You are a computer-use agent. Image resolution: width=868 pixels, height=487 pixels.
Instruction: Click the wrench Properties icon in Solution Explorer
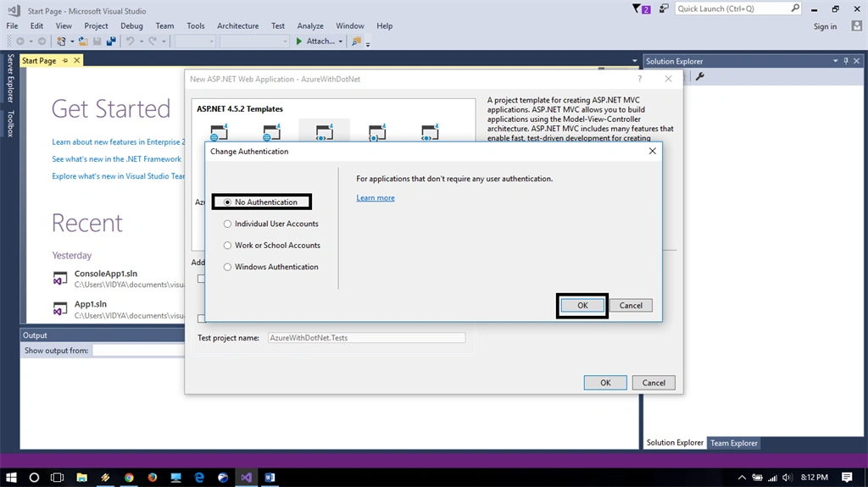[700, 76]
